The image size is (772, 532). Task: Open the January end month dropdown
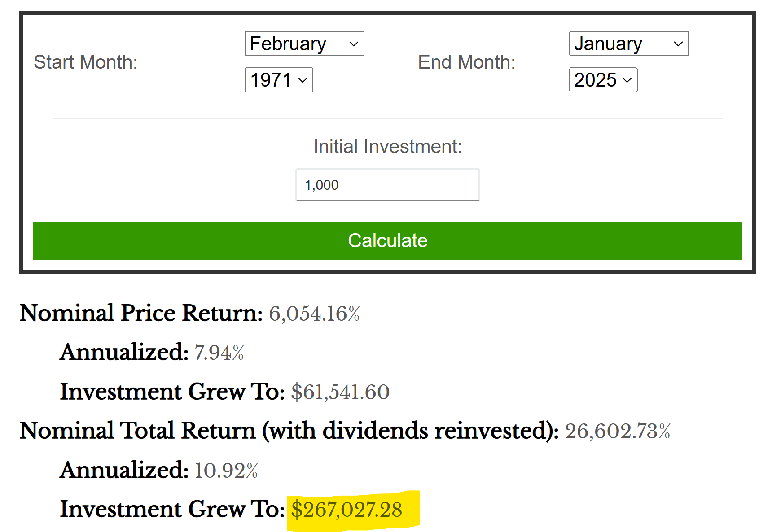pyautogui.click(x=629, y=44)
